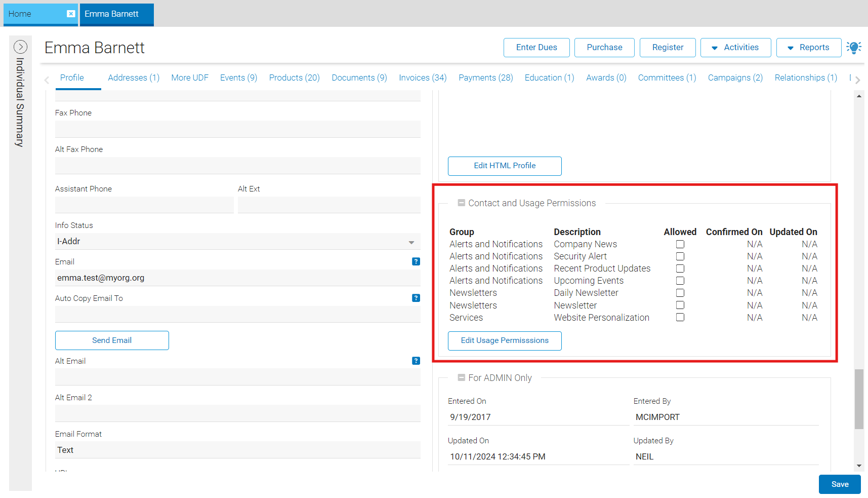
Task: Toggle the Daily Newsletter allowed checkbox
Action: pyautogui.click(x=680, y=293)
